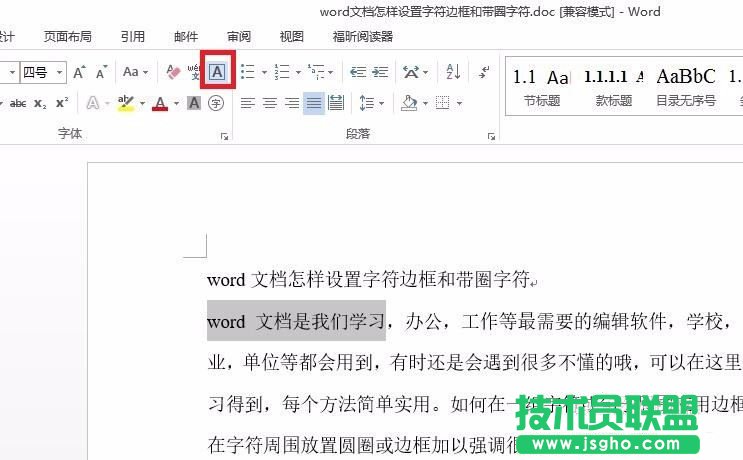
Task: Align paragraph to the right
Action: pos(292,103)
